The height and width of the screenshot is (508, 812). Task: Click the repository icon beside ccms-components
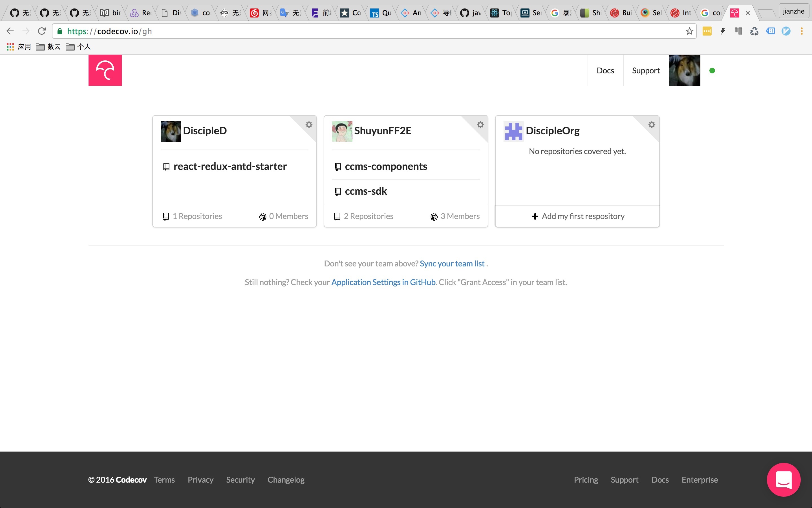coord(337,167)
